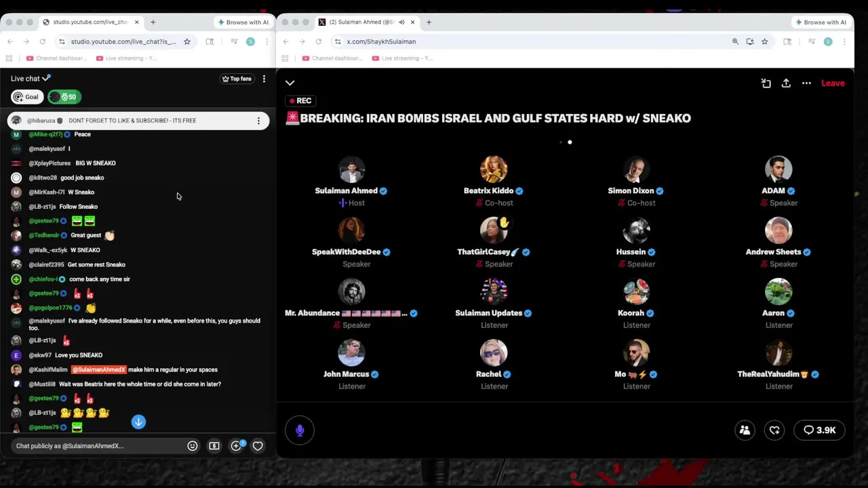Open profile avatar S in X window
The image size is (868, 488).
click(828, 42)
